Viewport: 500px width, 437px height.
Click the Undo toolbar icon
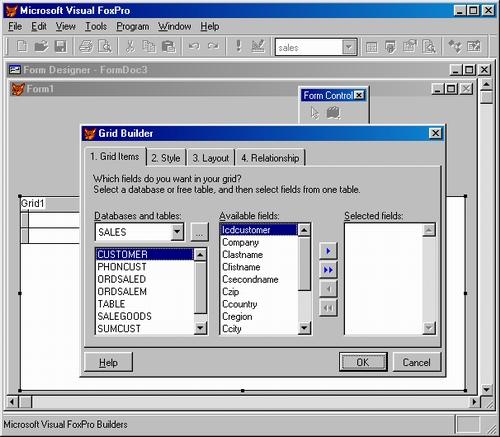click(x=194, y=46)
